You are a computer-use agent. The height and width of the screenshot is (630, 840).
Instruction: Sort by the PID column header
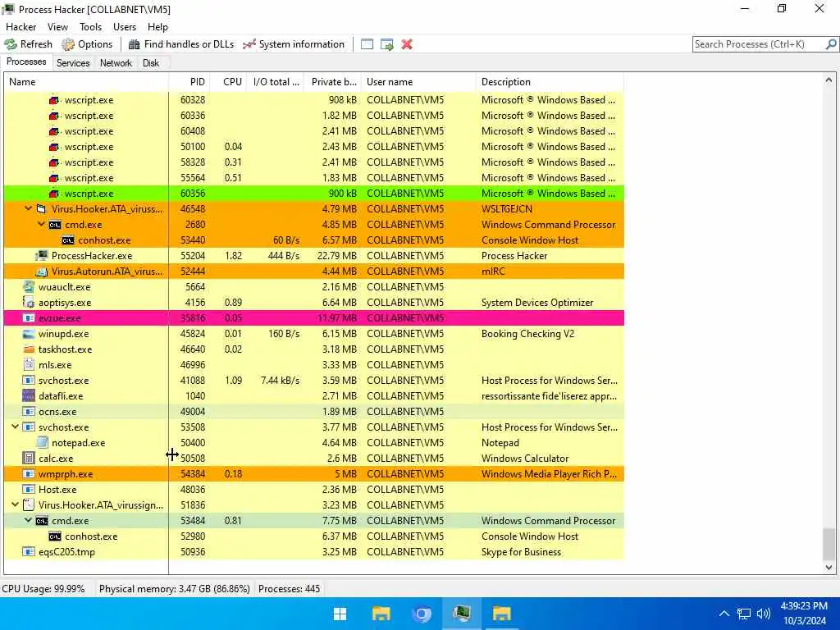(189, 82)
